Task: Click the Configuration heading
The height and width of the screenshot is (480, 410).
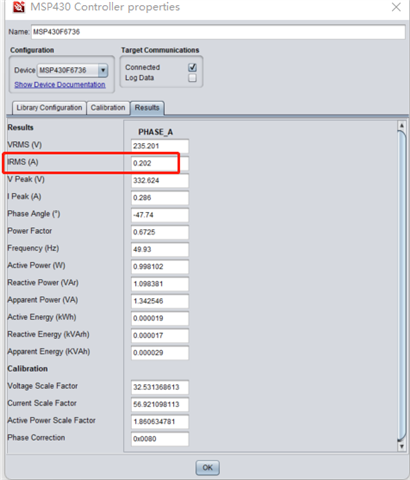Action: (32, 50)
